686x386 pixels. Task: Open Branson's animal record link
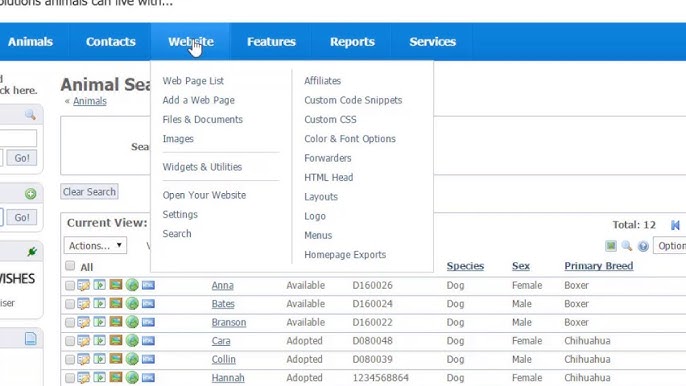point(229,323)
